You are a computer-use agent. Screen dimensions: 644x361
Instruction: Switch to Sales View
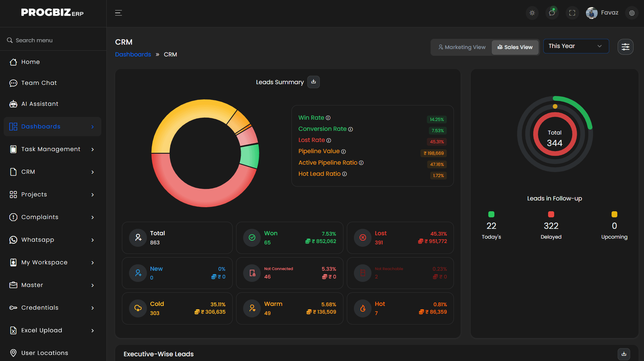click(x=515, y=47)
